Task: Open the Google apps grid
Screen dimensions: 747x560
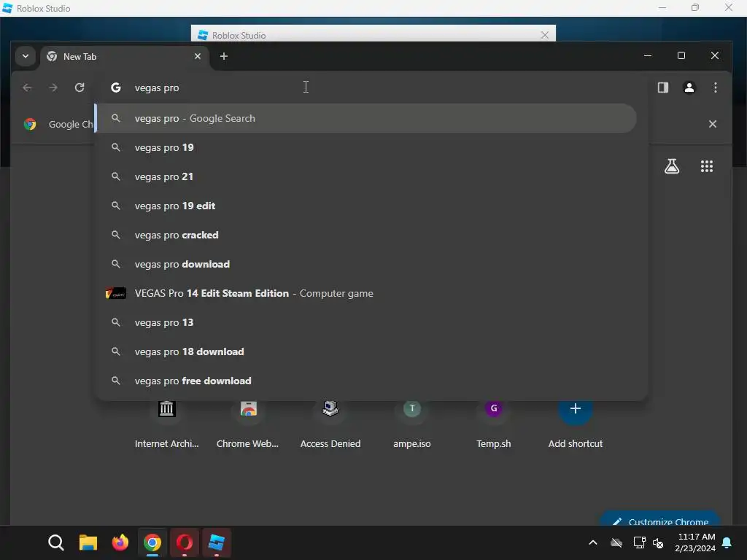Action: click(x=706, y=166)
